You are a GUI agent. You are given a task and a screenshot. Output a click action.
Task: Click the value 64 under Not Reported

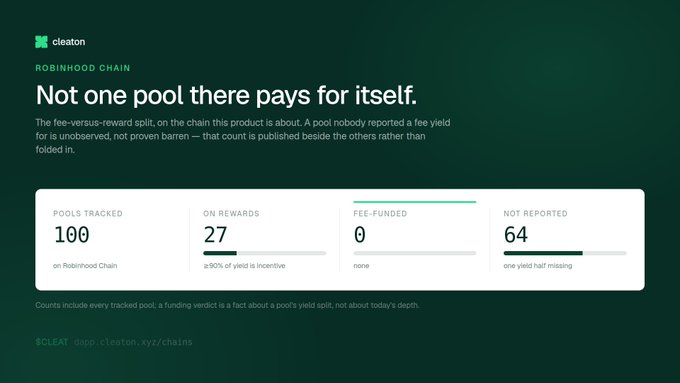coord(516,235)
